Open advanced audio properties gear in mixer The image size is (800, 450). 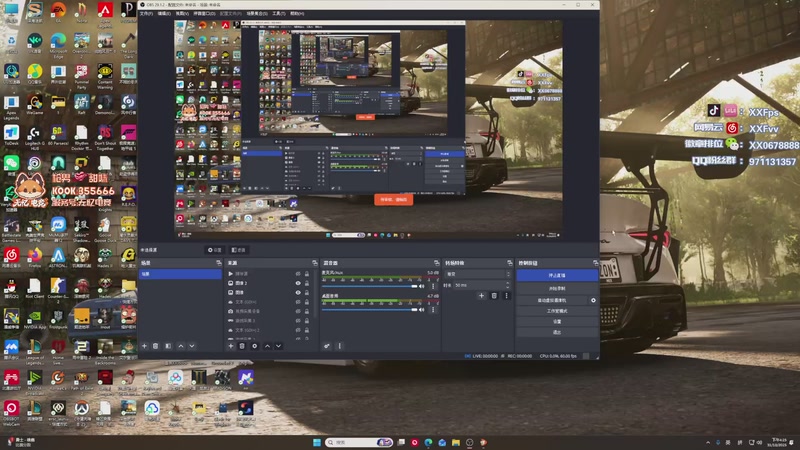click(x=327, y=346)
